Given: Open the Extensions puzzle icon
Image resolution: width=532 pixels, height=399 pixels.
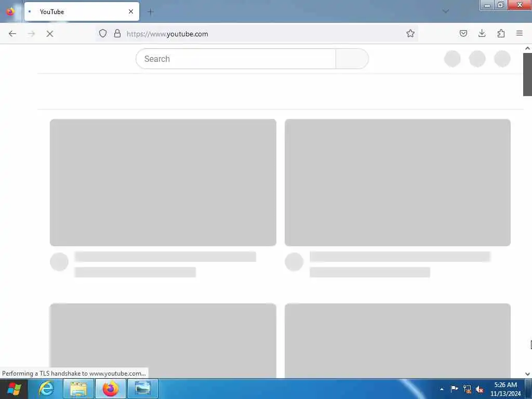Looking at the screenshot, I should coord(501,33).
